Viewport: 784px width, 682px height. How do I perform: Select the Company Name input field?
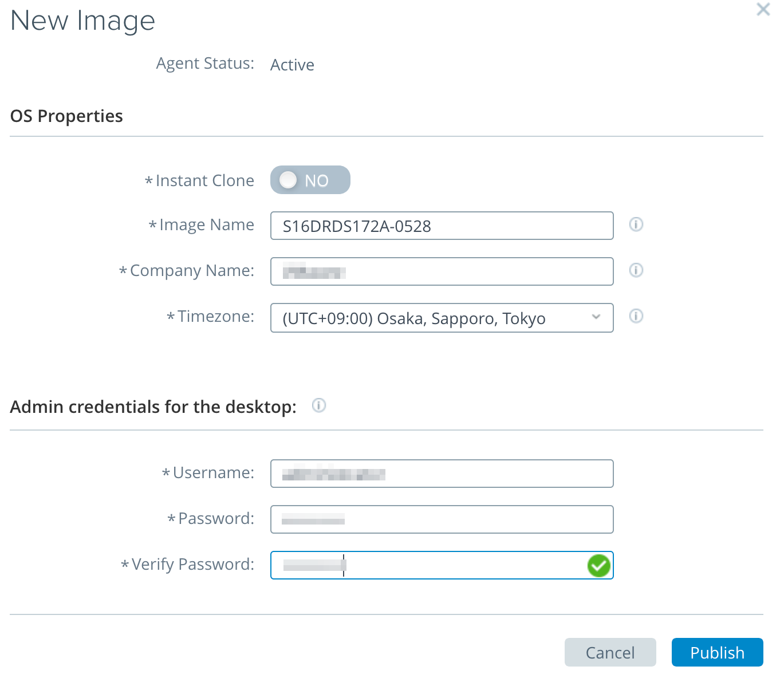pos(441,271)
